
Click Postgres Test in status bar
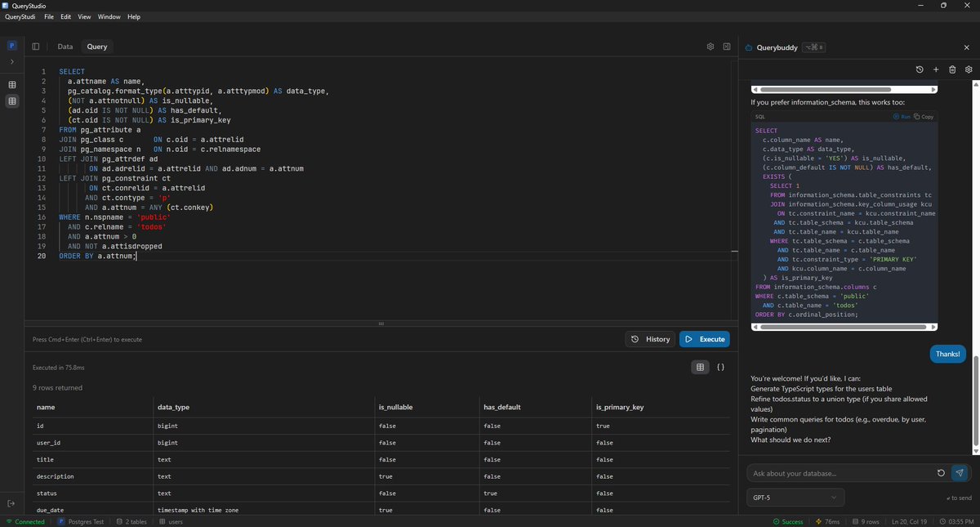(x=82, y=521)
